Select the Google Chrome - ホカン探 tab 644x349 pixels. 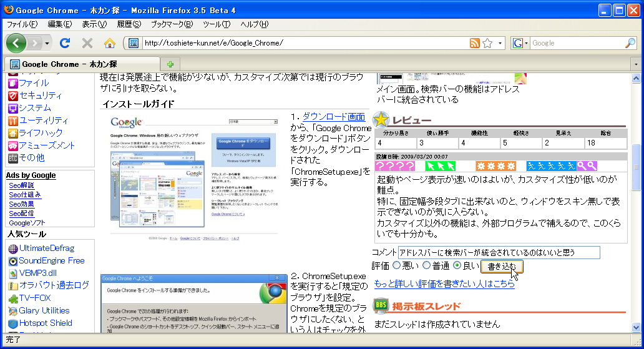82,64
